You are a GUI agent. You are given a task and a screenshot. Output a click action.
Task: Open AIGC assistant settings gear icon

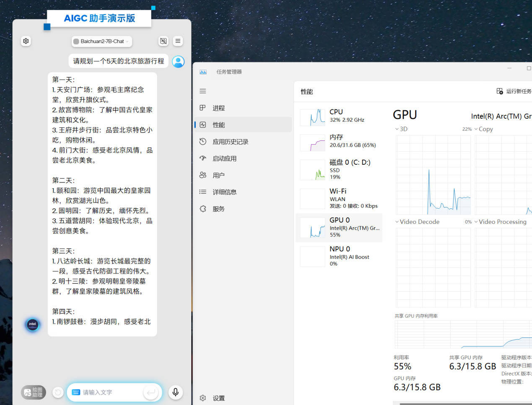click(26, 41)
